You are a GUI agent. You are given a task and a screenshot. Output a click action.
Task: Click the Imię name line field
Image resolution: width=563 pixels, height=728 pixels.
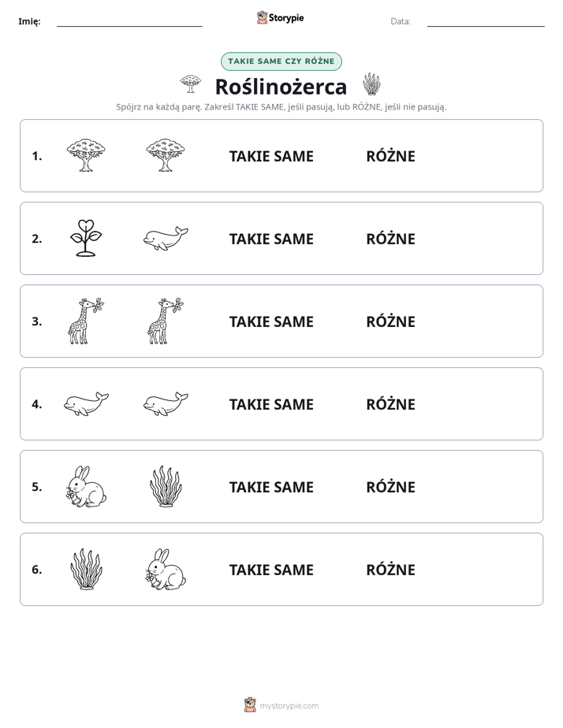[129, 21]
